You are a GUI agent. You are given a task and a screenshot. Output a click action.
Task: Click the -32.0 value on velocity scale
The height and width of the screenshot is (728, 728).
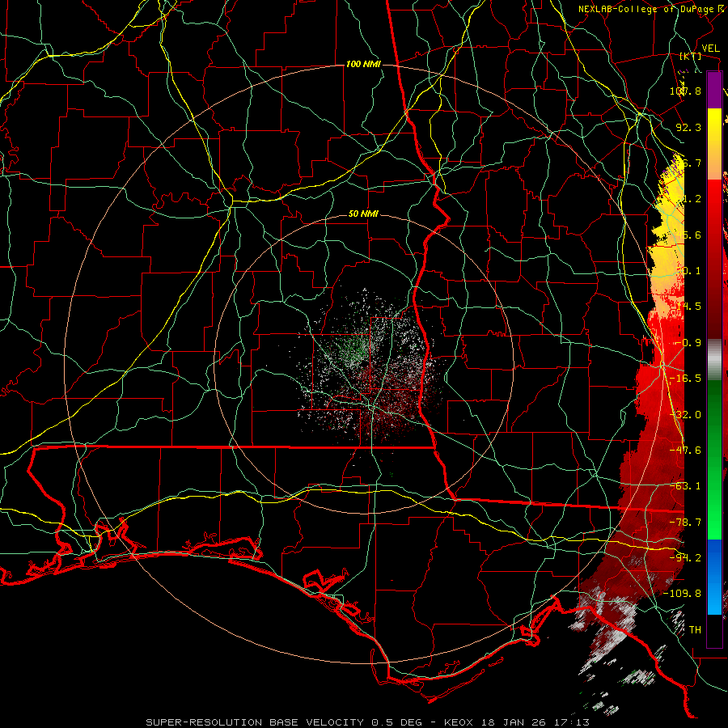tap(686, 415)
